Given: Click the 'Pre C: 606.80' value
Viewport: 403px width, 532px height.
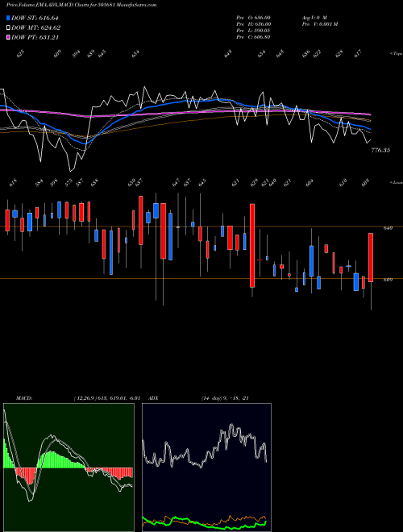Looking at the screenshot, I should [253, 37].
